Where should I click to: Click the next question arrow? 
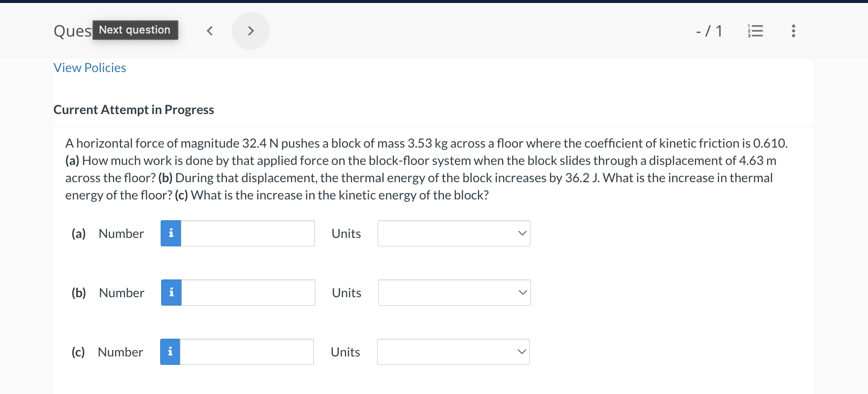(x=251, y=31)
